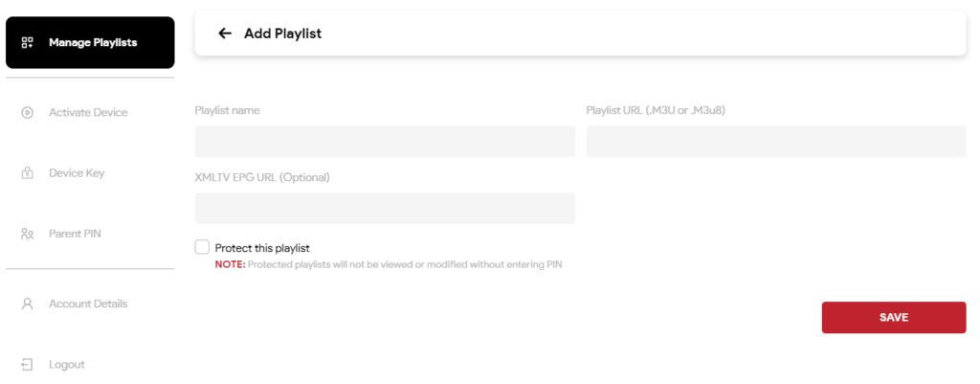Select the Activate Device menu label
This screenshot has height=384, width=980.
pyautogui.click(x=88, y=113)
